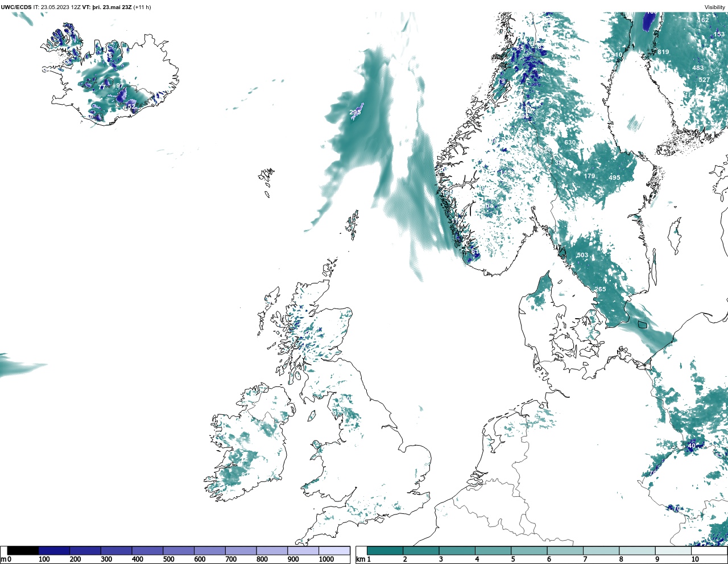The image size is (728, 564).
Task: Click the '700' tick label in legend
Action: click(x=231, y=559)
